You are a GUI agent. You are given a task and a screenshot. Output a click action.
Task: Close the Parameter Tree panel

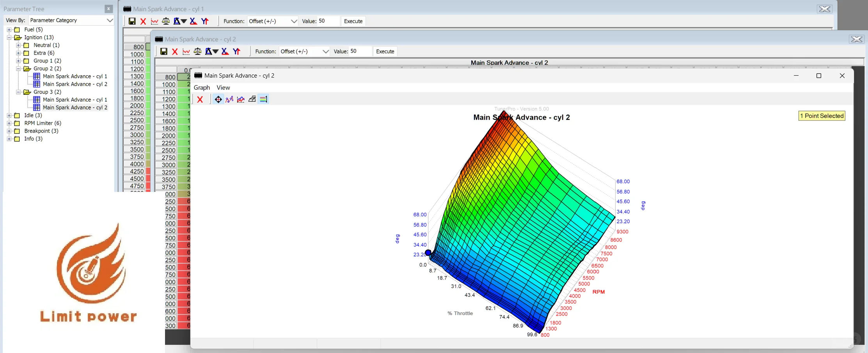tap(108, 9)
